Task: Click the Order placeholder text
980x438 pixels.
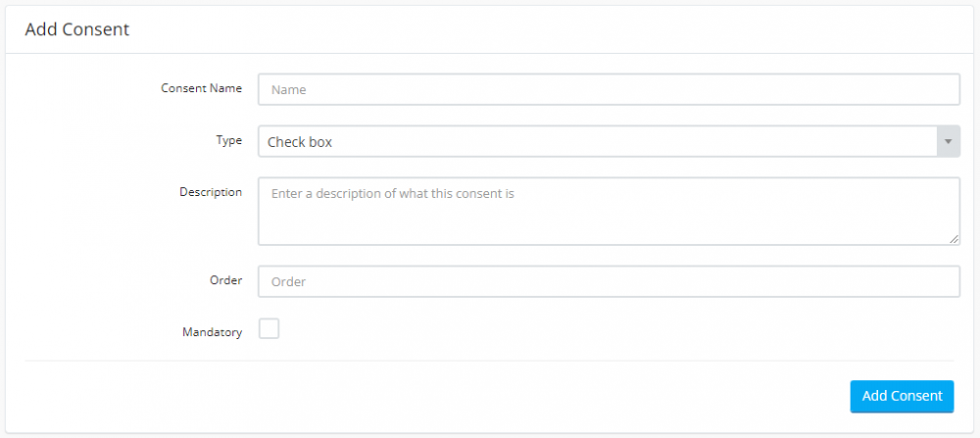Action: click(x=288, y=282)
